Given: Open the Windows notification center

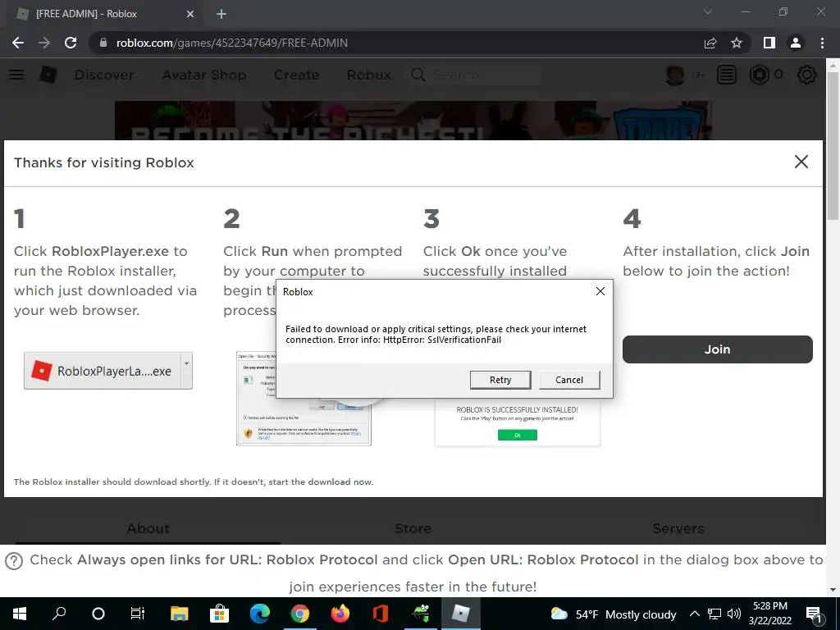Looking at the screenshot, I should [x=815, y=614].
